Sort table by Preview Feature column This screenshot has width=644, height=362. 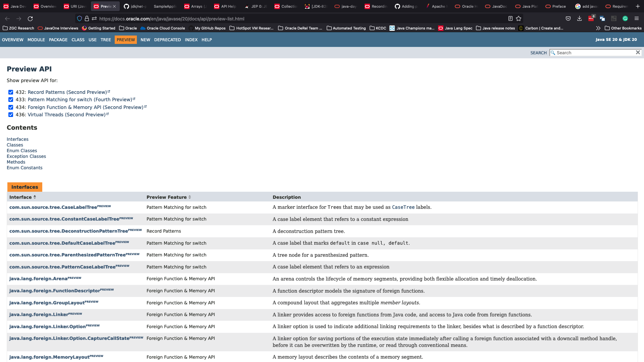190,197
